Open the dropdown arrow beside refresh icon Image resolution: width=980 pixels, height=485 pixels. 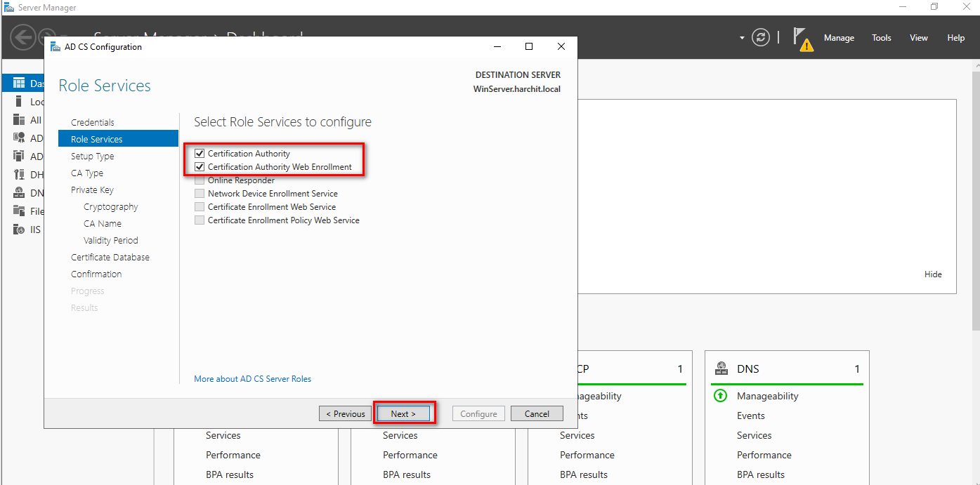742,38
